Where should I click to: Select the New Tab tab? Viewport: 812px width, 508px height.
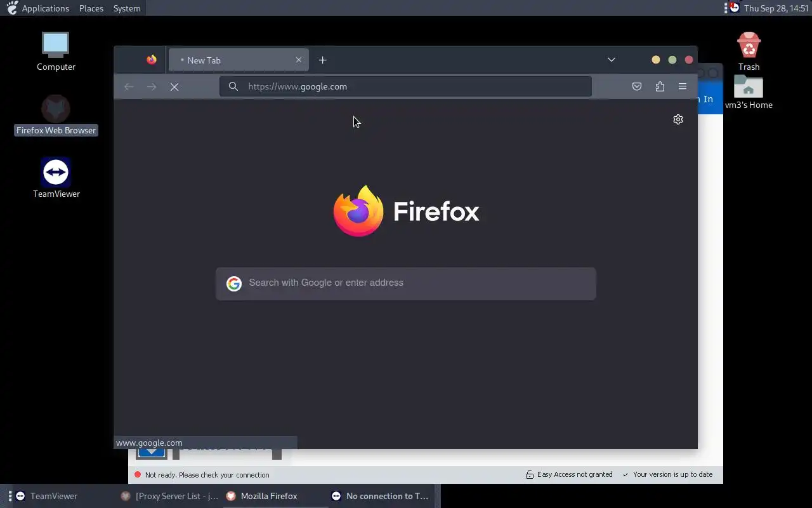(x=239, y=60)
